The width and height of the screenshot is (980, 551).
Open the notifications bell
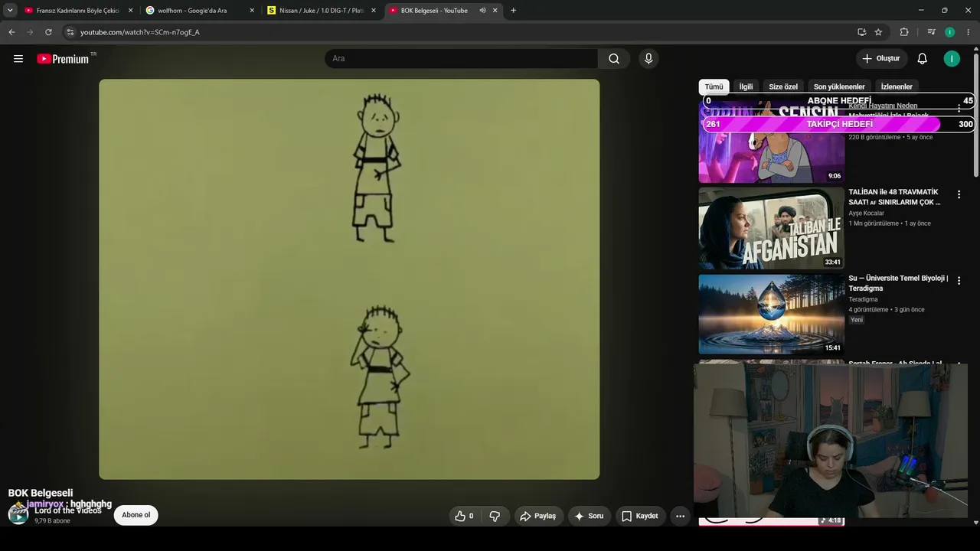(923, 59)
